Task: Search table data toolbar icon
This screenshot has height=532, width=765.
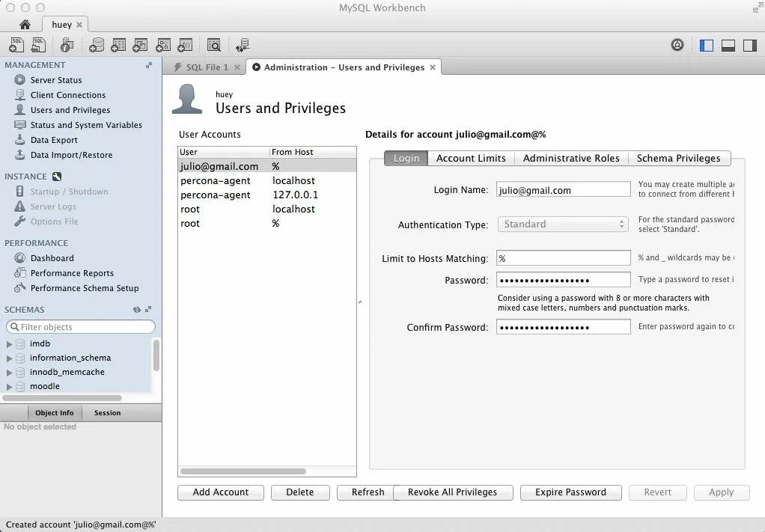Action: pos(213,45)
